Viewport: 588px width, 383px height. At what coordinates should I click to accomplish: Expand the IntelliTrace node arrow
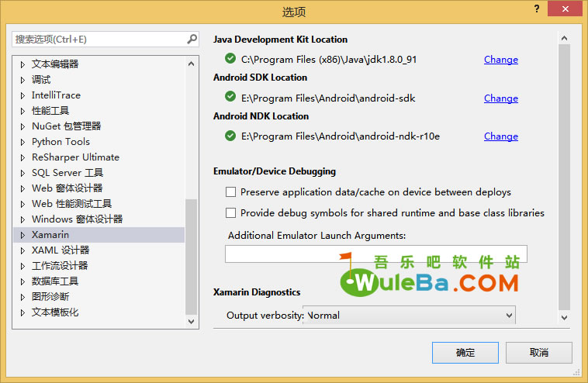click(22, 95)
